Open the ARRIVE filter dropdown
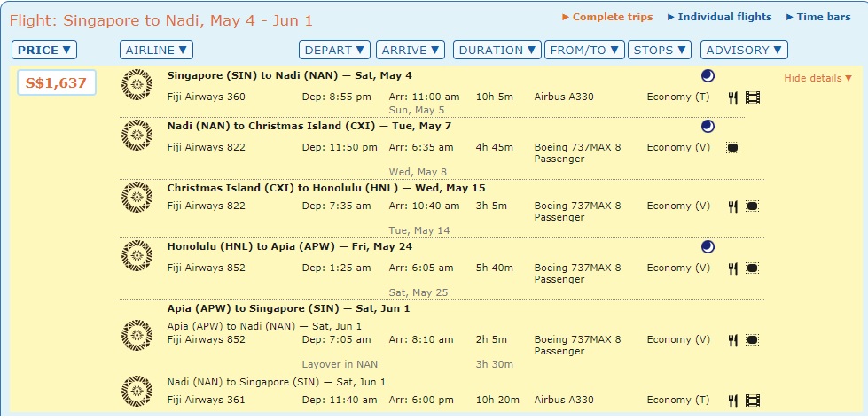The width and height of the screenshot is (868, 420). [411, 50]
